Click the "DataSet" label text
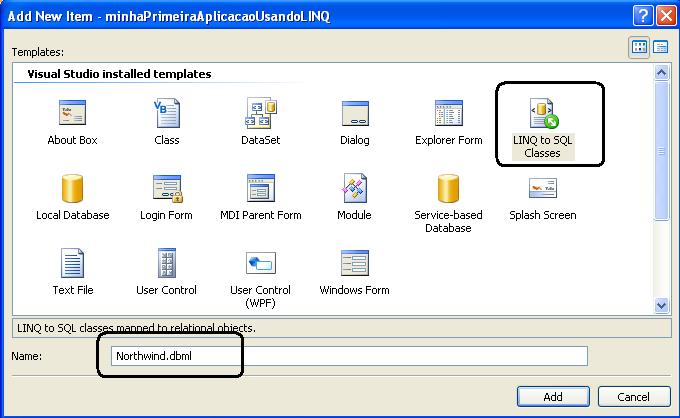Image resolution: width=680 pixels, height=418 pixels. coord(261,140)
